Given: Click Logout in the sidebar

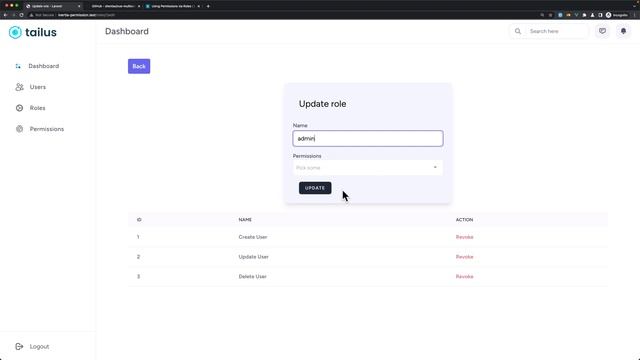Looking at the screenshot, I should click(x=39, y=347).
